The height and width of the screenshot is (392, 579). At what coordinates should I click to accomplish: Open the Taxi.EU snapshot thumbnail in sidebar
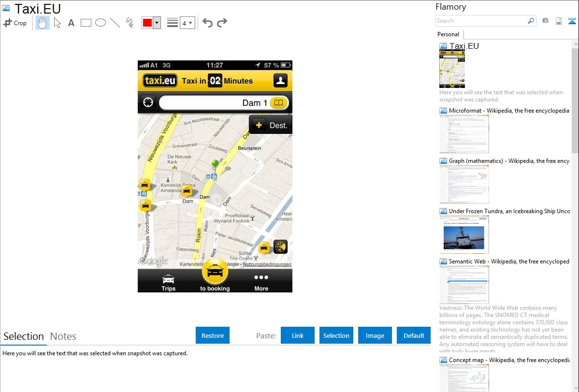click(x=452, y=69)
